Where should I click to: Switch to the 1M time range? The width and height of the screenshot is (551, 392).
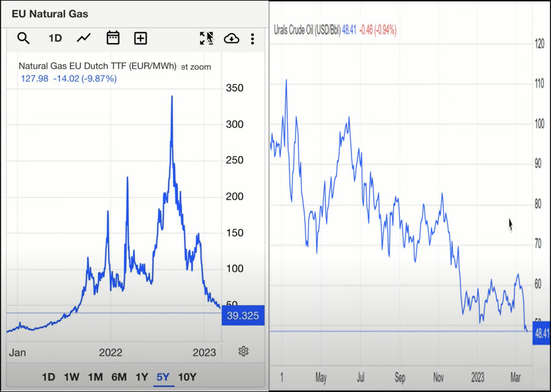(x=95, y=377)
